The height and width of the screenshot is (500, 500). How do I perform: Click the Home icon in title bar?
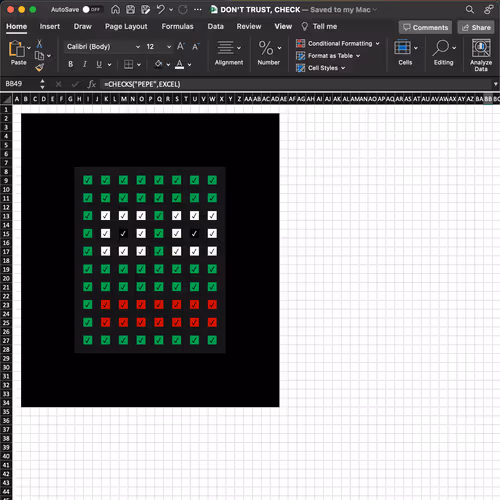click(115, 10)
